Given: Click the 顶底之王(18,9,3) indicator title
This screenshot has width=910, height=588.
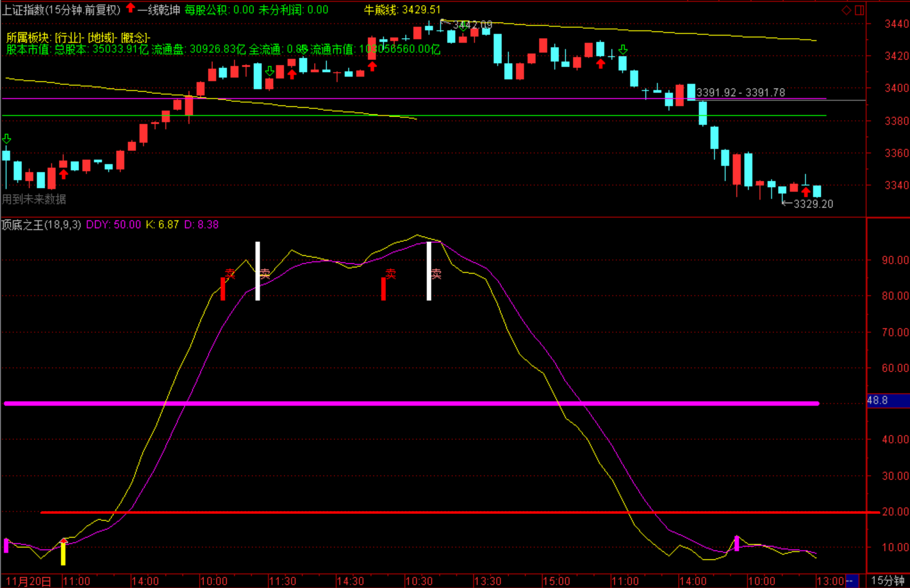Looking at the screenshot, I should coord(41,225).
